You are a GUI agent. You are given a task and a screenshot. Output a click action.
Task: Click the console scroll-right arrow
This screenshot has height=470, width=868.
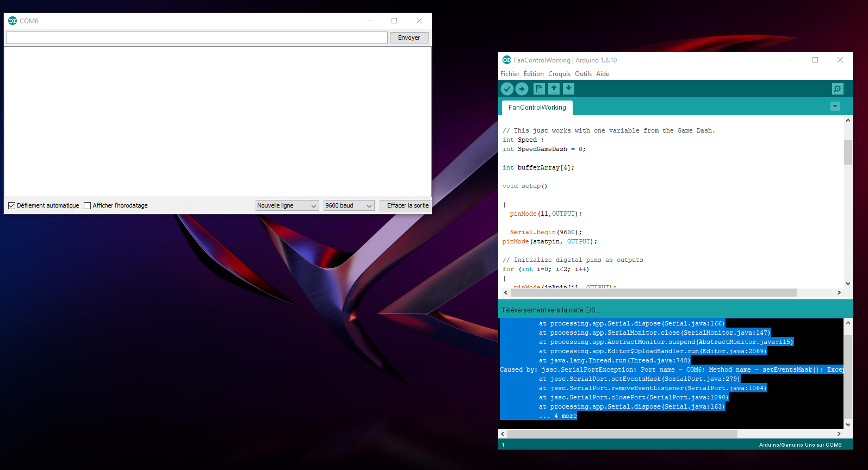click(x=839, y=434)
